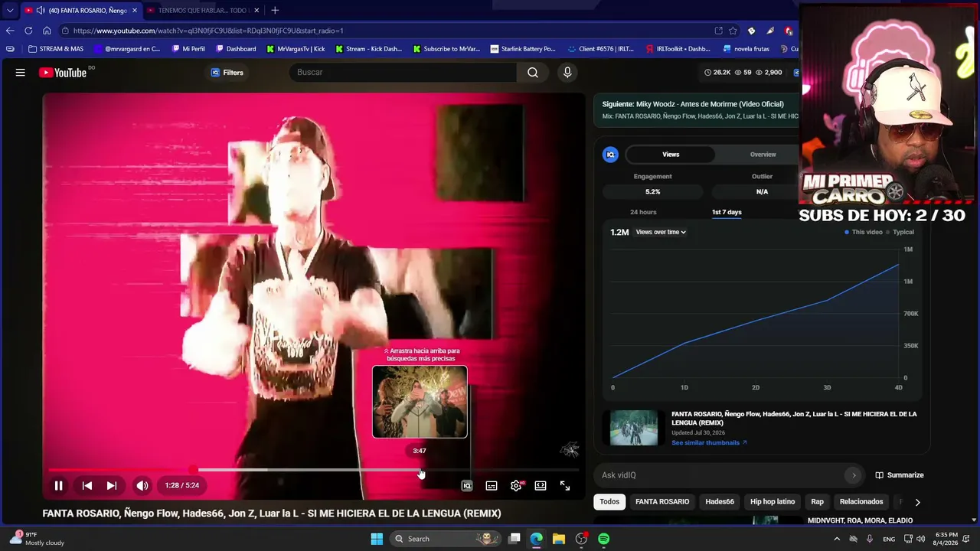
Task: Select the FANTA ROSARIO filter chip
Action: coord(662,502)
